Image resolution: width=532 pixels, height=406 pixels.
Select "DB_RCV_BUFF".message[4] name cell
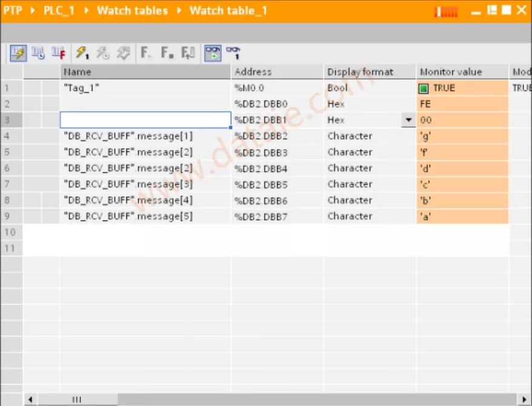tap(145, 201)
